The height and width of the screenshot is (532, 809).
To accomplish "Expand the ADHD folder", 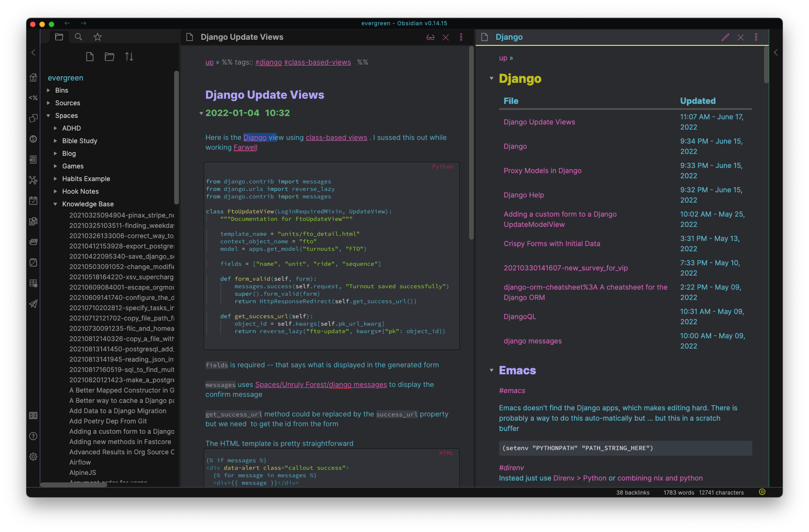I will point(55,128).
